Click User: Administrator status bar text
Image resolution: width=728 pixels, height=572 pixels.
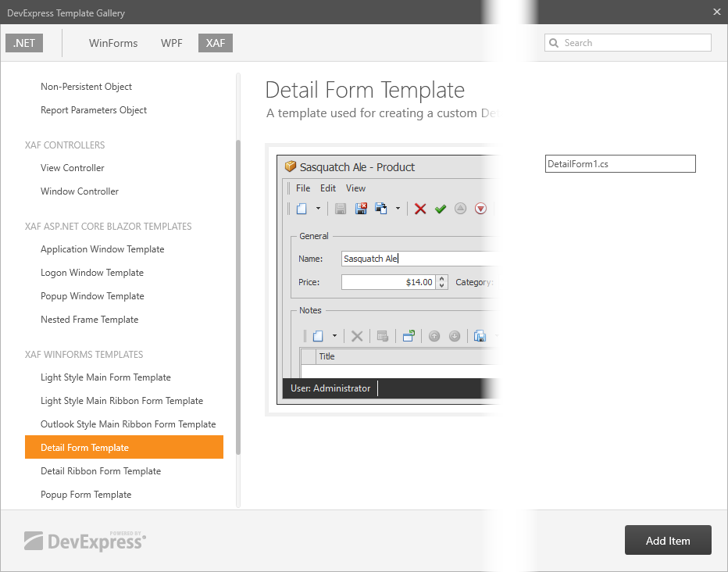pos(330,388)
